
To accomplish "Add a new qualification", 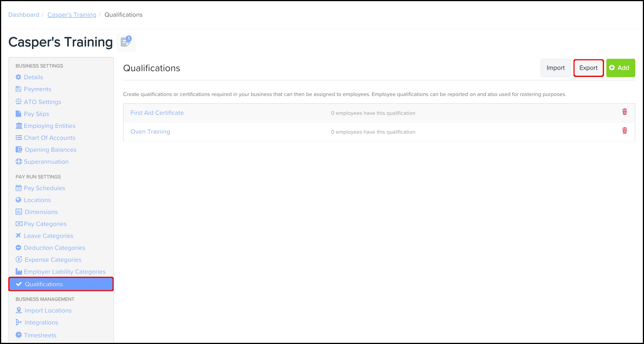I will 620,68.
